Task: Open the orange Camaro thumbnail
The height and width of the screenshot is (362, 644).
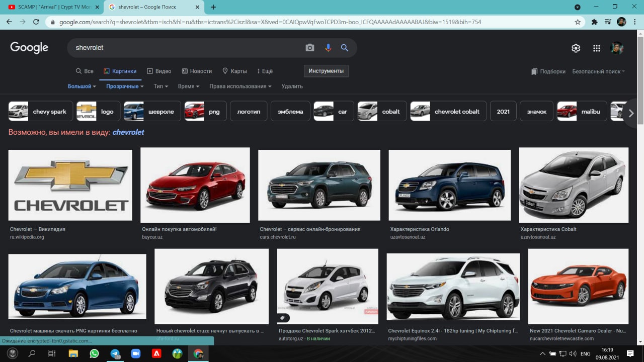Action: 578,286
